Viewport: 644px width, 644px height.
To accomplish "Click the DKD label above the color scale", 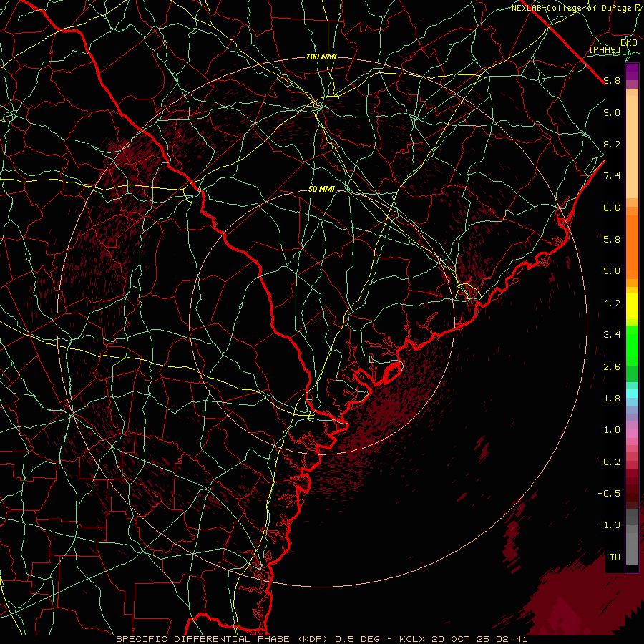I will pyautogui.click(x=628, y=42).
